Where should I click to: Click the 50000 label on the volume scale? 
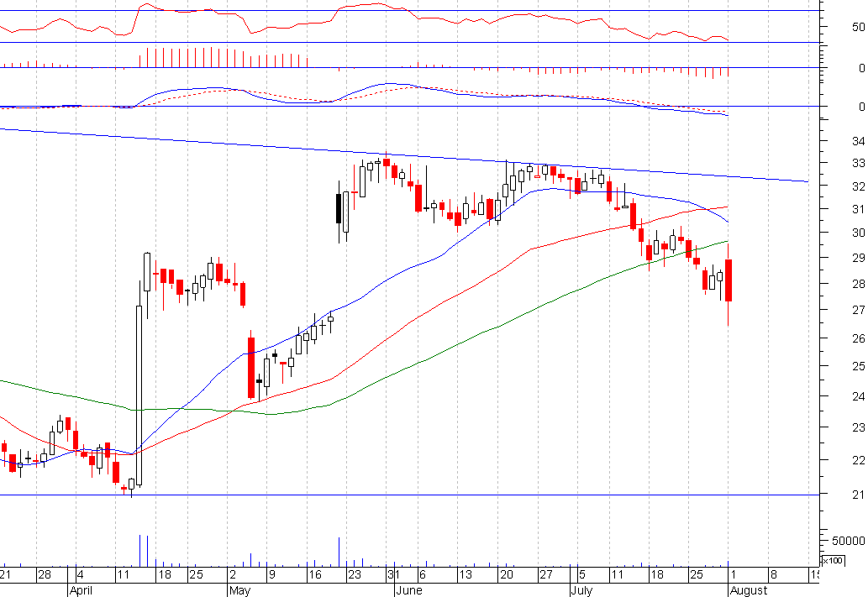[848, 541]
